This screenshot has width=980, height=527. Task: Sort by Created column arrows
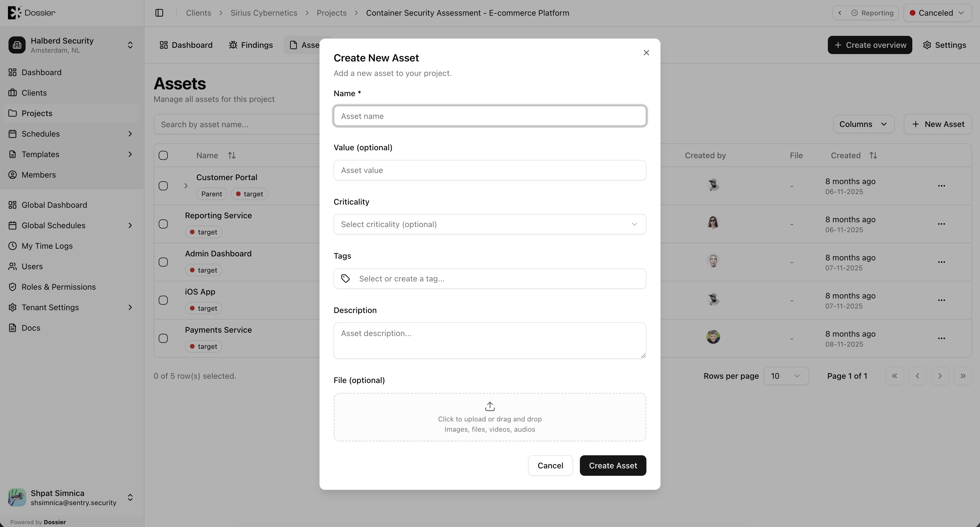(x=873, y=155)
